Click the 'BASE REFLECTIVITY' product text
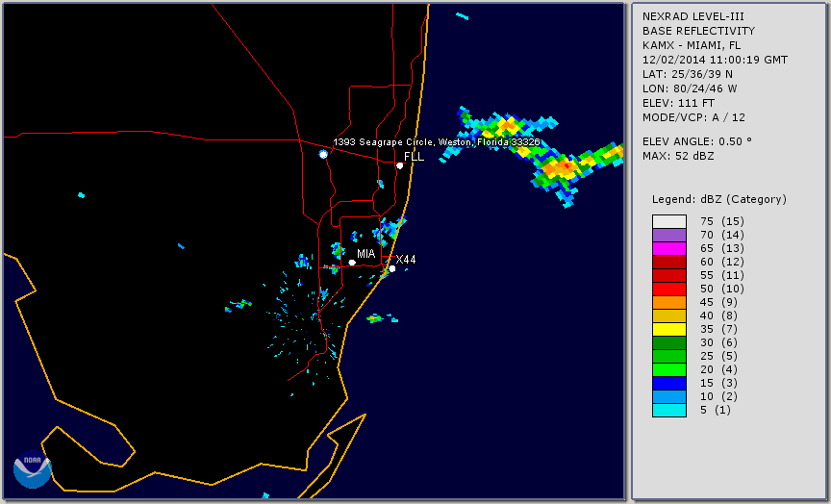This screenshot has width=831, height=504. [698, 31]
